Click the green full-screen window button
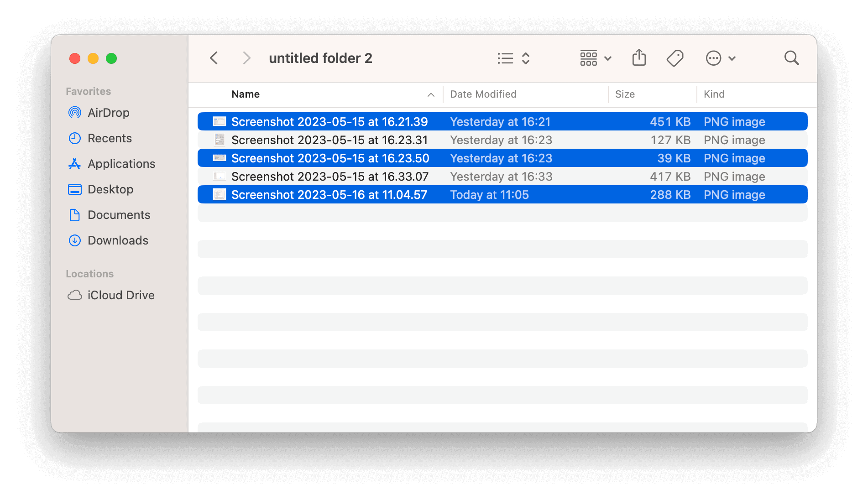The image size is (868, 500). coord(110,58)
